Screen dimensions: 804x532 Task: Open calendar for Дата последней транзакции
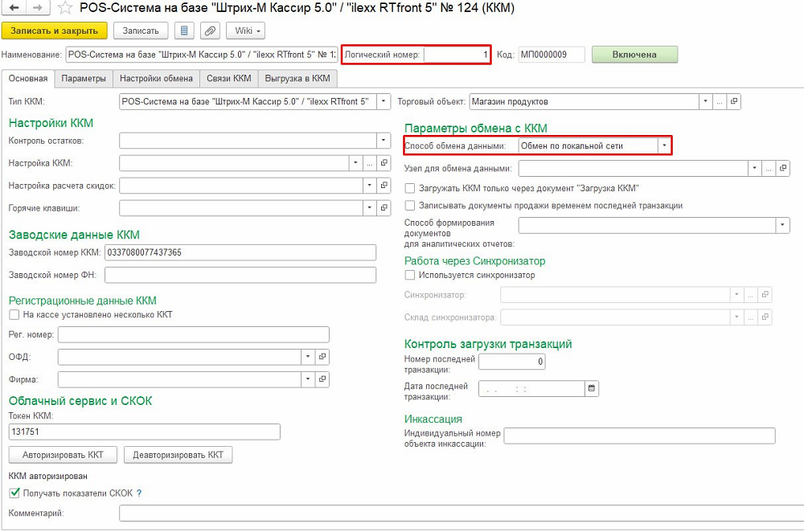coord(593,389)
